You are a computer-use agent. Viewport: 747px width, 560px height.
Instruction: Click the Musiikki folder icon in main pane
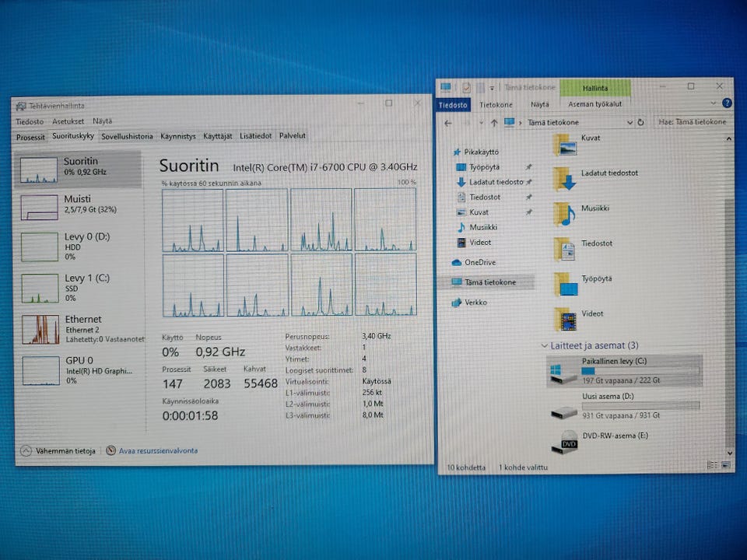click(x=566, y=213)
